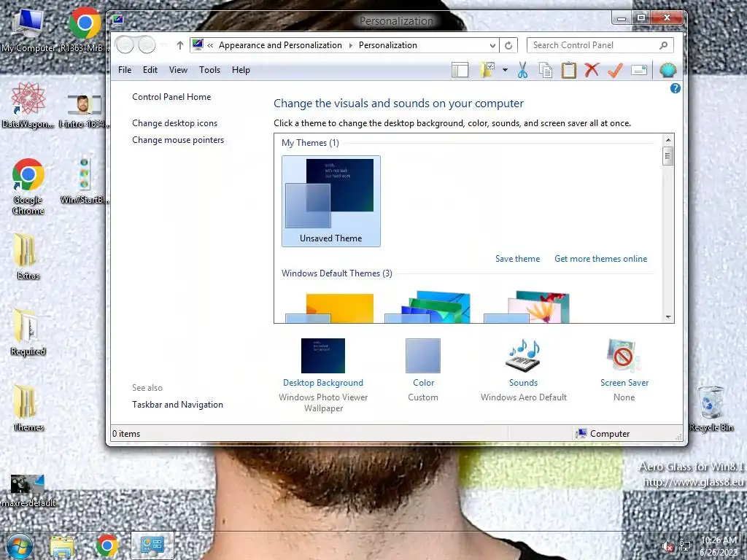The width and height of the screenshot is (747, 560).
Task: Select the blue-green fanned windows default theme
Action: 427,307
